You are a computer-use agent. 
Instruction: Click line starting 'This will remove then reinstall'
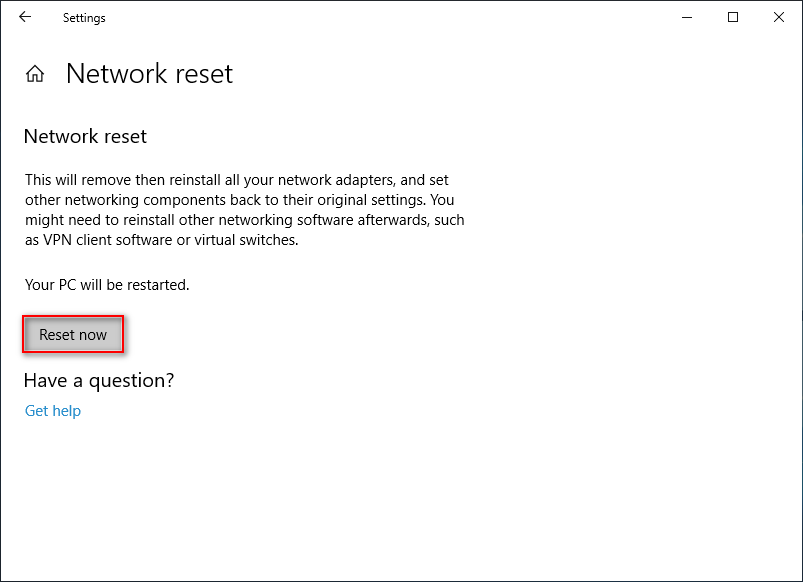tap(237, 180)
